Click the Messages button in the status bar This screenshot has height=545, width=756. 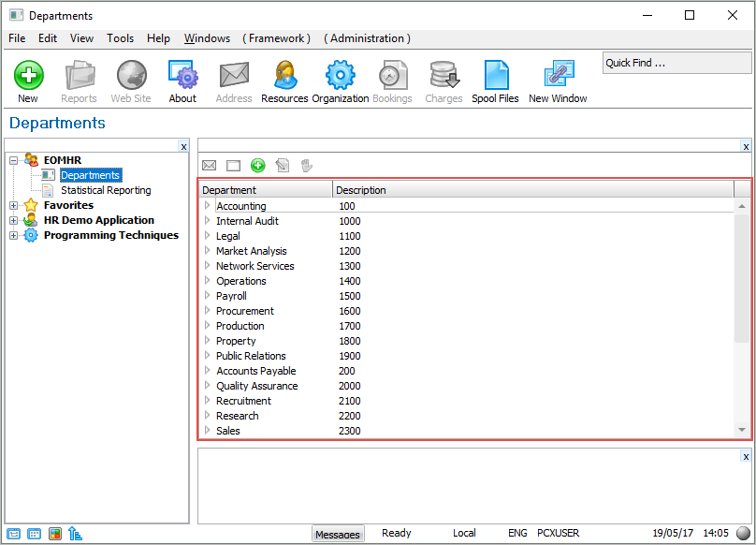338,534
